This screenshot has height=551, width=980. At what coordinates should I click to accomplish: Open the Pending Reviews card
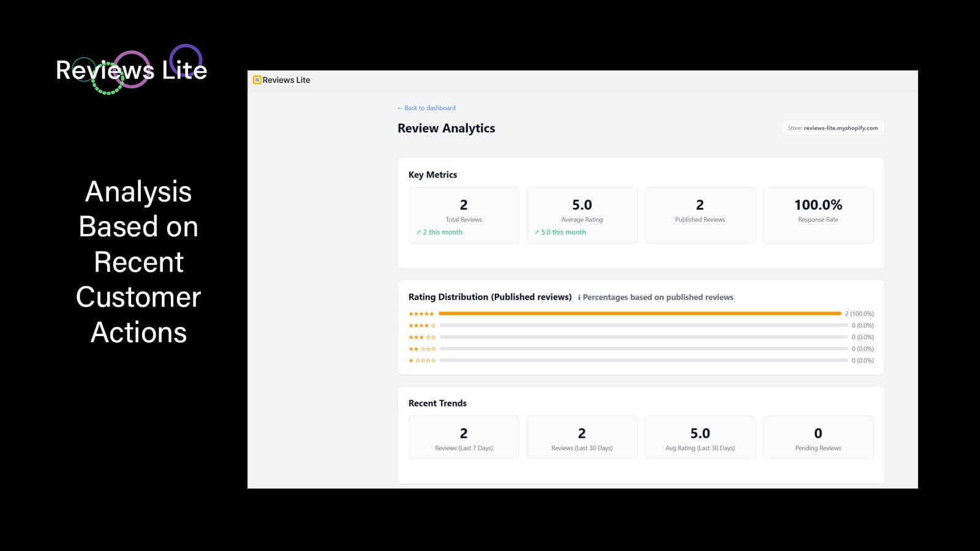tap(818, 437)
